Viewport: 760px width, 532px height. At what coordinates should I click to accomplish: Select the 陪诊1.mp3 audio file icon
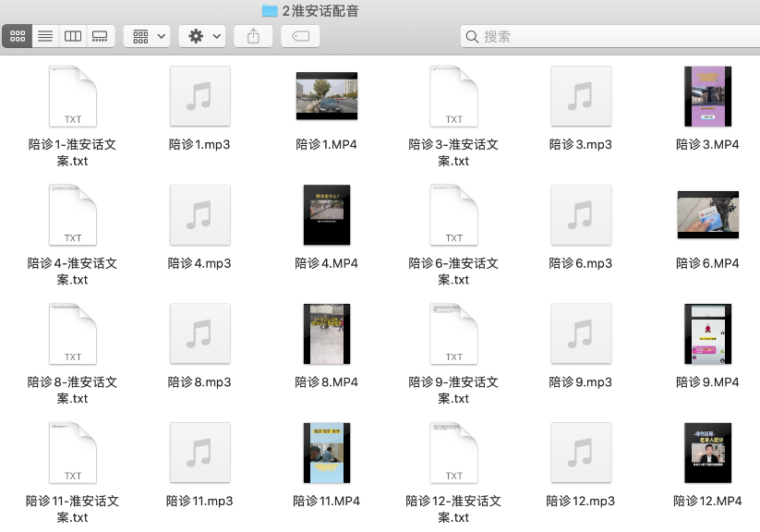(x=199, y=96)
